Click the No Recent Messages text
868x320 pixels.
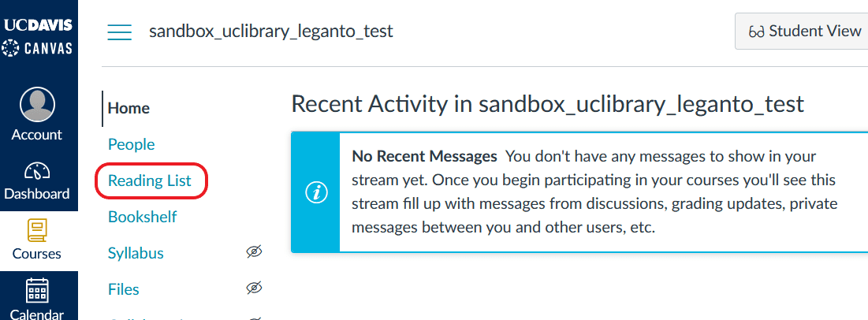point(424,156)
